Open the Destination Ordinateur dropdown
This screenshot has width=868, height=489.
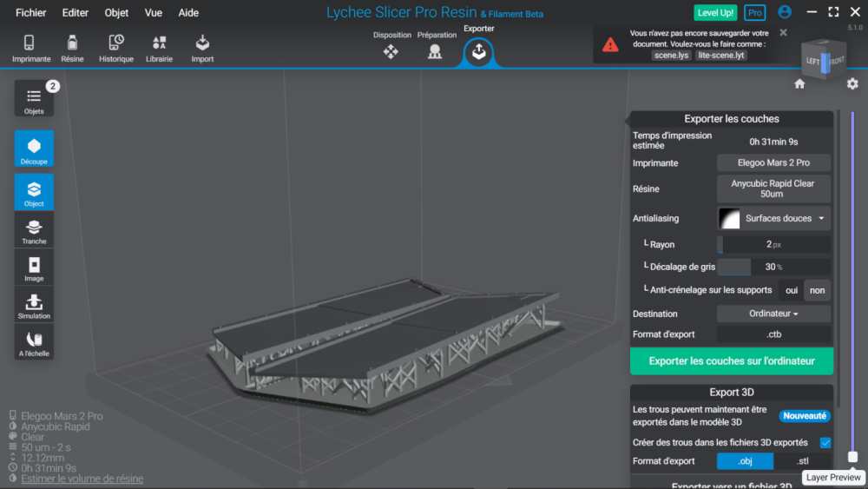click(773, 314)
